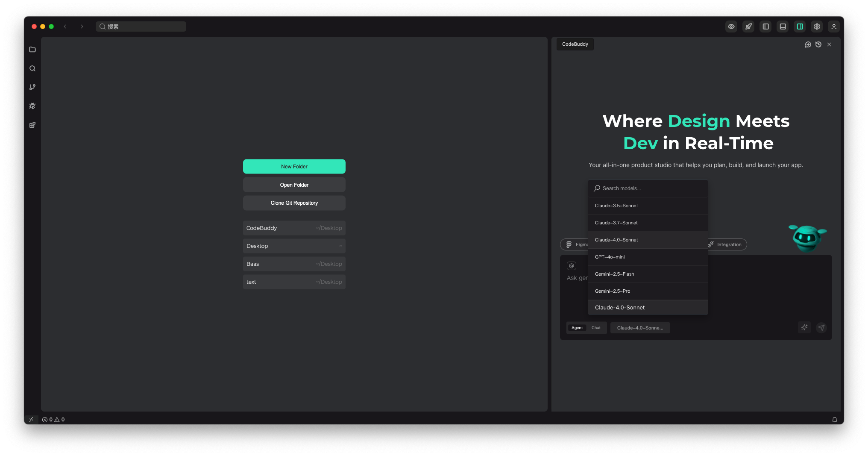The width and height of the screenshot is (868, 456).
Task: Click the top search box
Action: pos(141,26)
